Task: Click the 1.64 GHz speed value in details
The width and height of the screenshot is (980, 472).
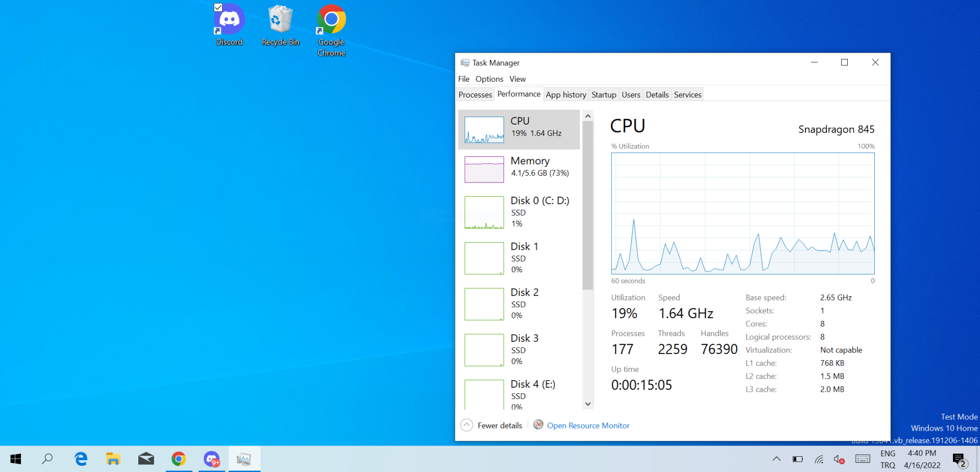Action: (685, 313)
